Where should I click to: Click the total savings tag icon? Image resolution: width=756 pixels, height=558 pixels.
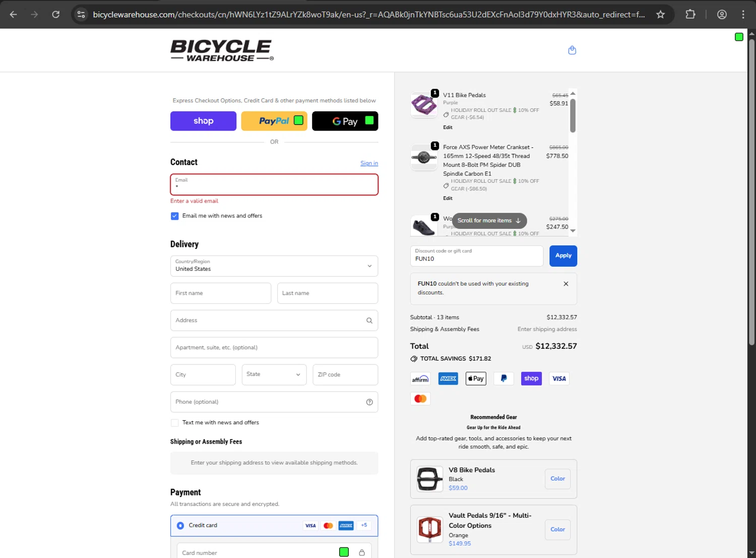[x=414, y=359]
